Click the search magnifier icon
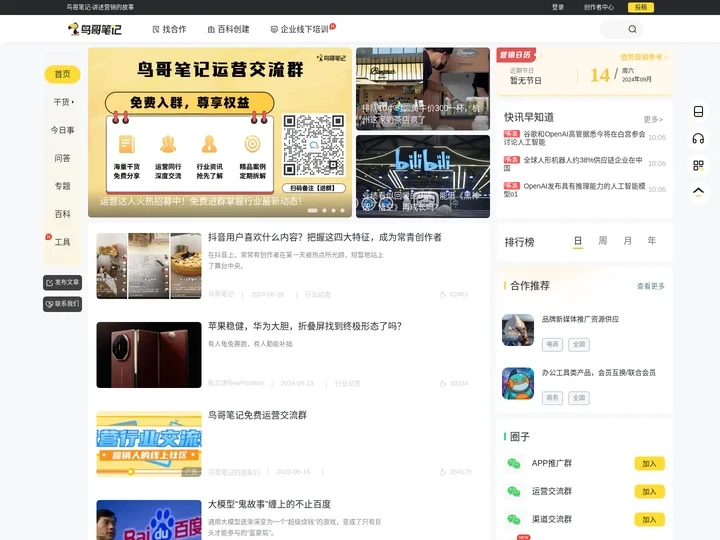Viewport: 720px width, 540px height. (x=632, y=29)
